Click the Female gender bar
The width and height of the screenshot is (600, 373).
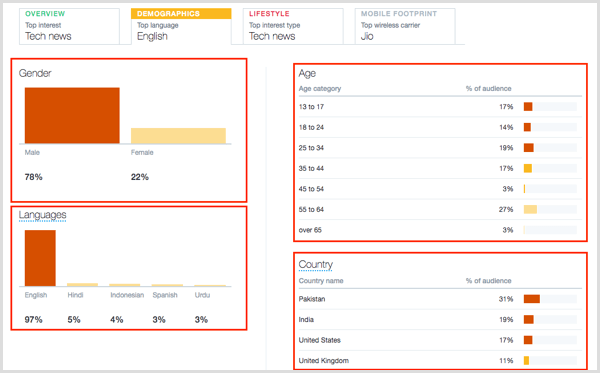[178, 136]
